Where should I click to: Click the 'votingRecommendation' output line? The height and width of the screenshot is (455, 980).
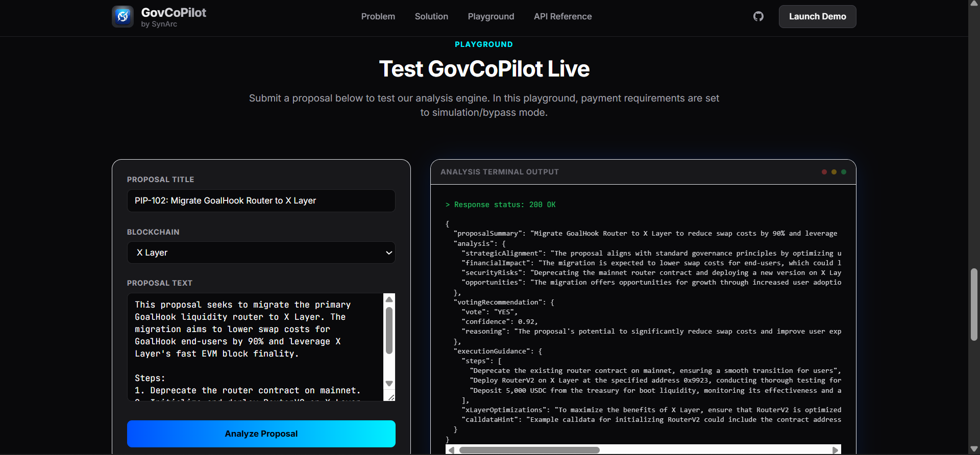504,302
